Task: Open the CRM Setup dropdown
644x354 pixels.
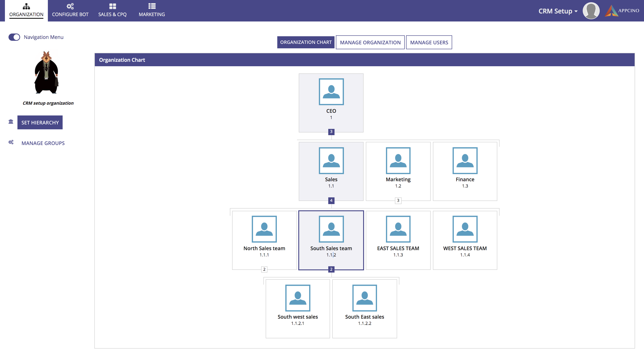Action: (x=558, y=11)
